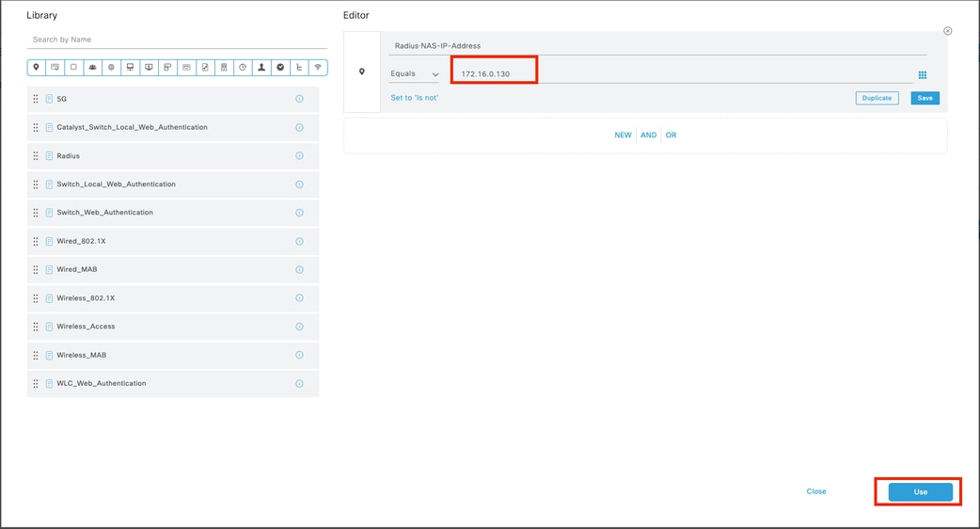Select the building filter icon
980x529 pixels.
click(x=224, y=67)
